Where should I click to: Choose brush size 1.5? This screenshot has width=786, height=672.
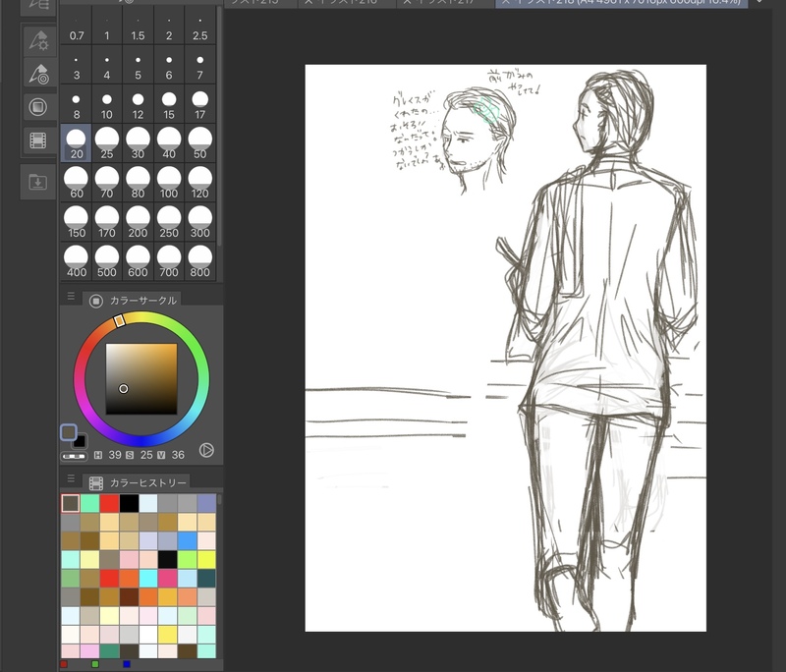(x=138, y=27)
